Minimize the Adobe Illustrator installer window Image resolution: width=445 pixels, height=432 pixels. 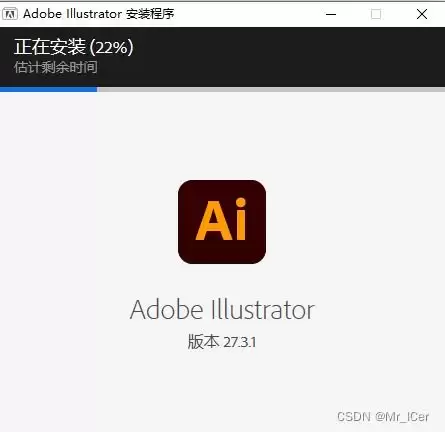click(x=331, y=14)
